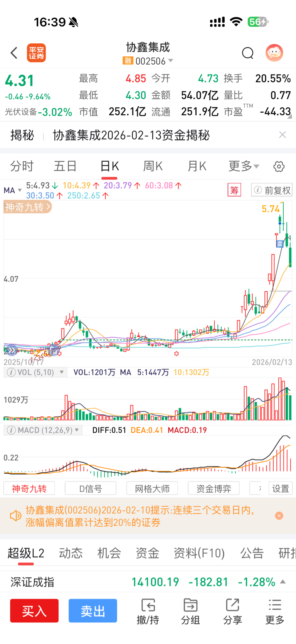Select the 超级L2 tab

tap(26, 553)
